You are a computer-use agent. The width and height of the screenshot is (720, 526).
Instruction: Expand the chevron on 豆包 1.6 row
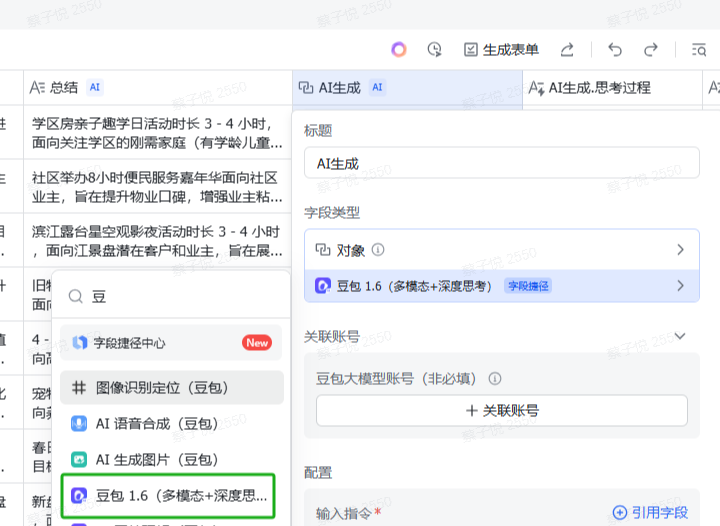pyautogui.click(x=681, y=285)
